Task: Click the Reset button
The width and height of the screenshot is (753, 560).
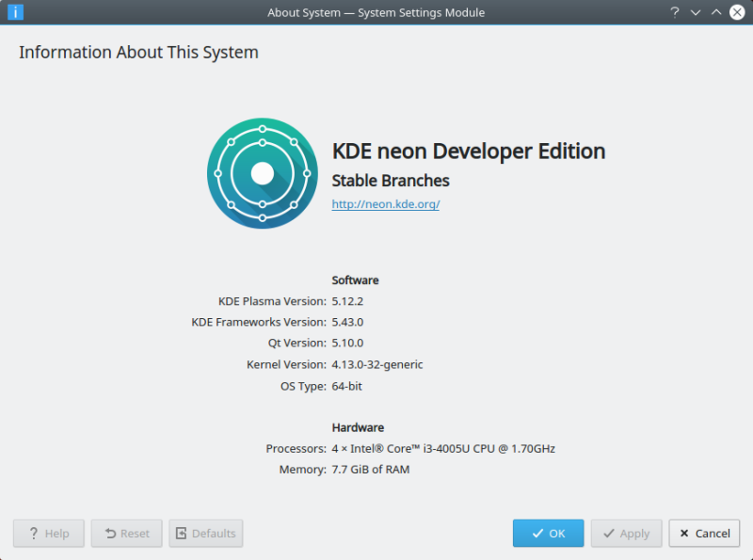Action: pyautogui.click(x=126, y=534)
